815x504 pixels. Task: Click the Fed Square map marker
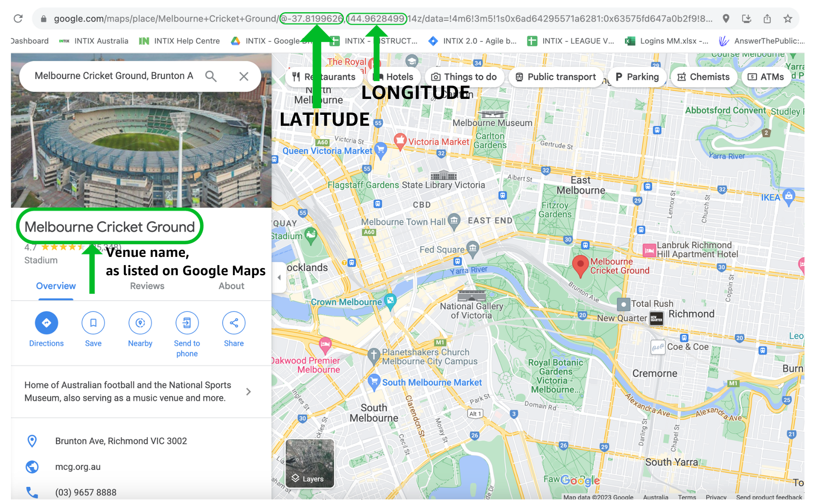point(473,249)
